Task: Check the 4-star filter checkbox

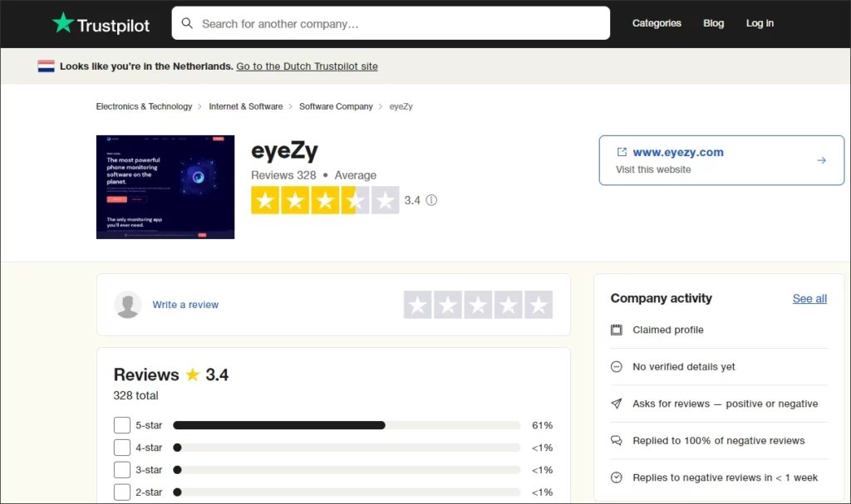Action: [x=122, y=448]
